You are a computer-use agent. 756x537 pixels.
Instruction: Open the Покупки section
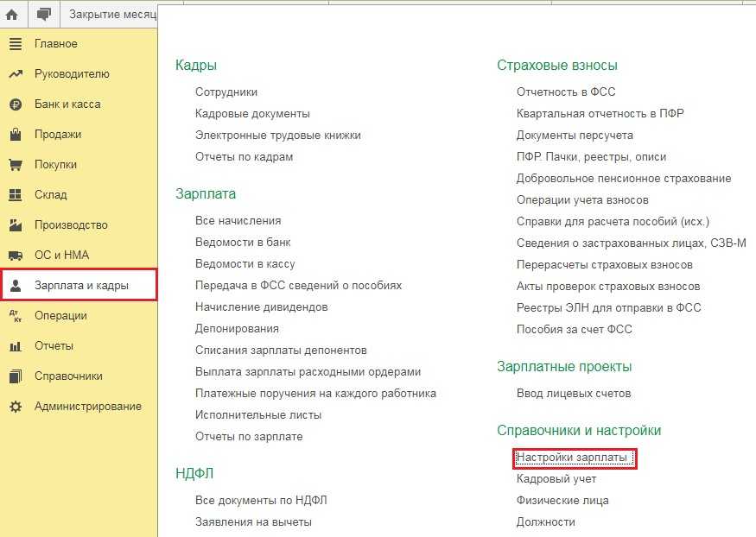coord(55,165)
